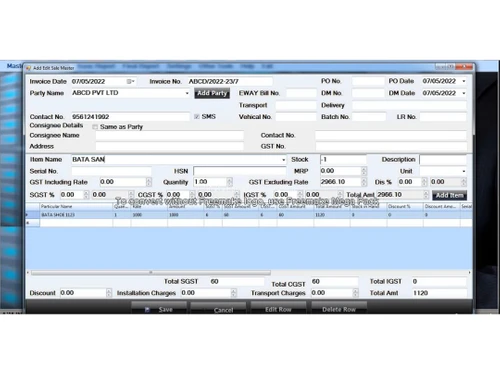
Task: Click the Edit Row button
Action: point(278,309)
